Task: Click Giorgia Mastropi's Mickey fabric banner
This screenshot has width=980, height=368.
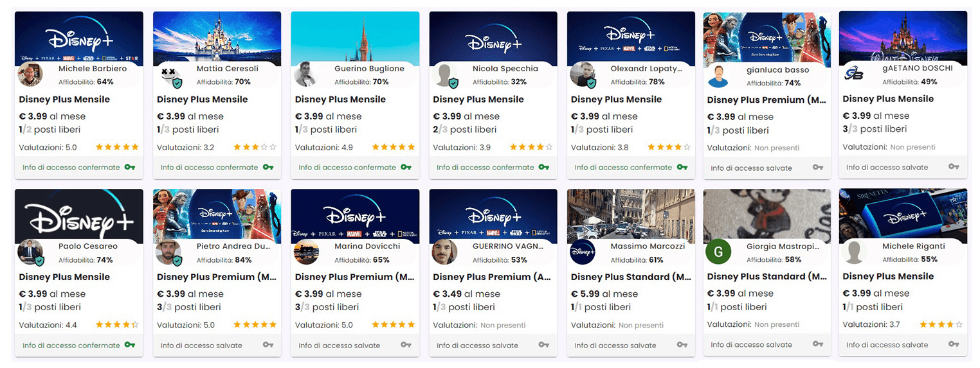Action: coord(767,215)
